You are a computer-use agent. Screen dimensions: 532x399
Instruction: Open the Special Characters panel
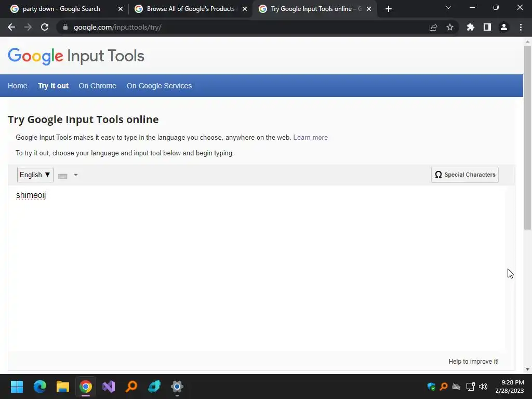click(x=465, y=175)
